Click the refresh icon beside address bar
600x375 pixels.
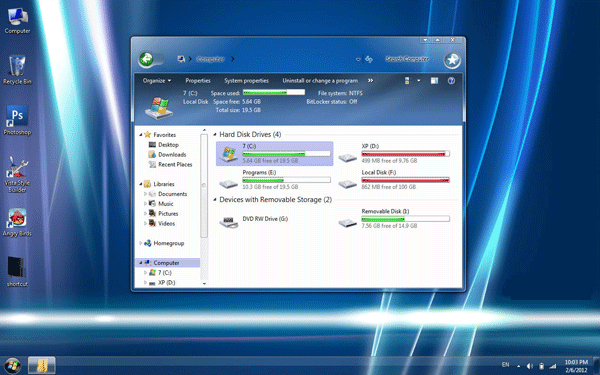click(x=368, y=59)
